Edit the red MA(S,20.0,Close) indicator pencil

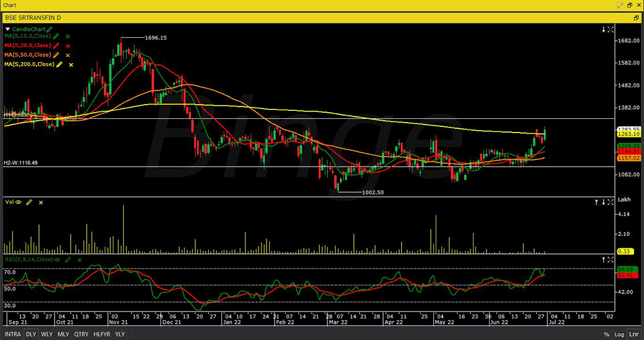pyautogui.click(x=56, y=46)
